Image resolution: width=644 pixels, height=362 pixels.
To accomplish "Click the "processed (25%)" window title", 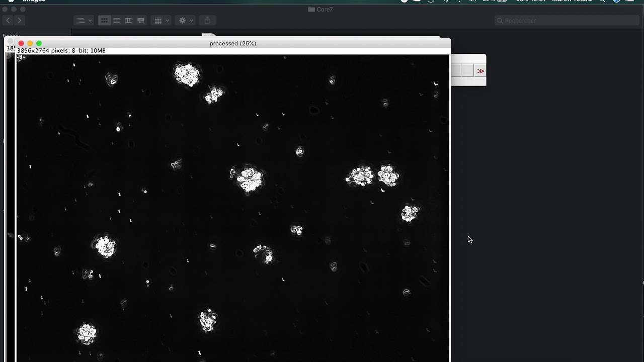I will click(233, 44).
